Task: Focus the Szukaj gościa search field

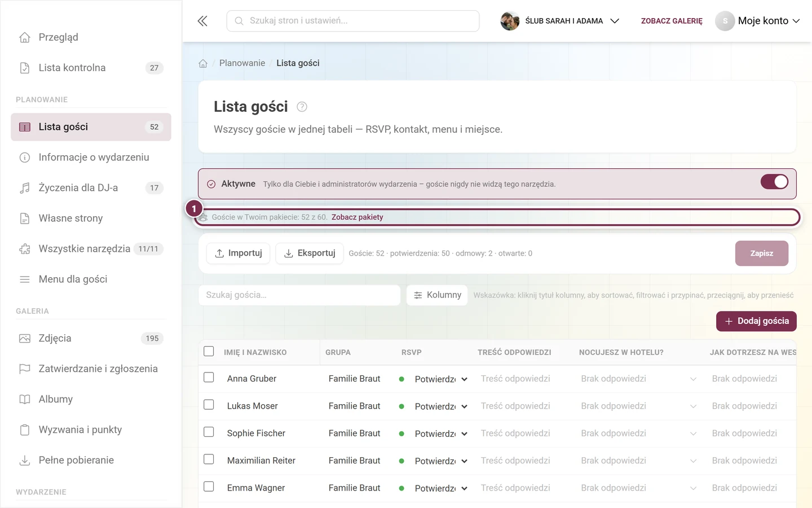Action: (299, 295)
